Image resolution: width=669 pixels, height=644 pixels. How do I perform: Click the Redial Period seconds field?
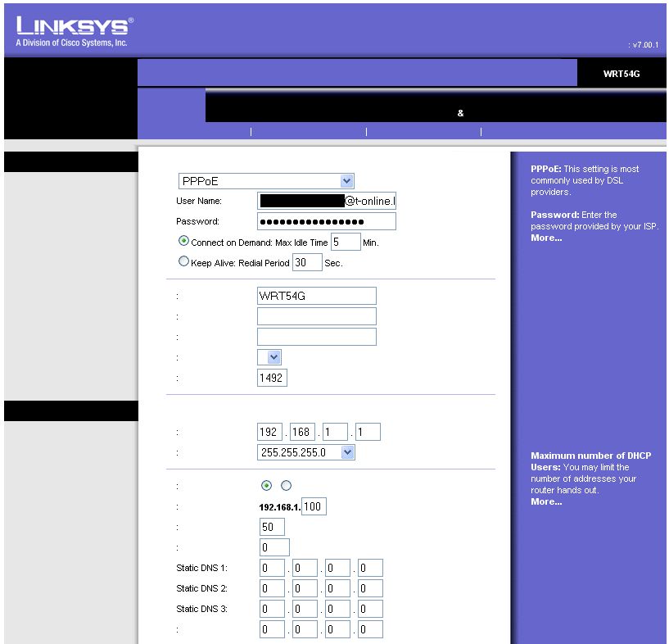click(x=307, y=262)
